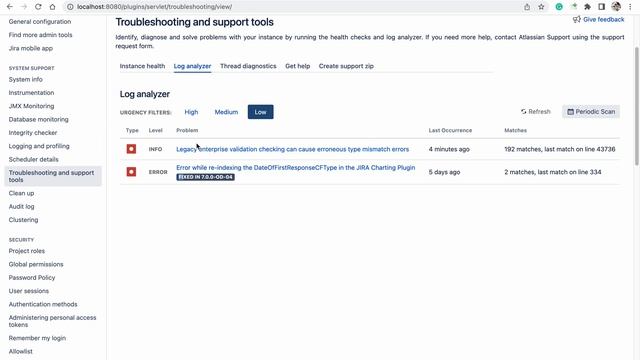Bookmark this page with the star icon
This screenshot has width=640, height=360.
[541, 7]
